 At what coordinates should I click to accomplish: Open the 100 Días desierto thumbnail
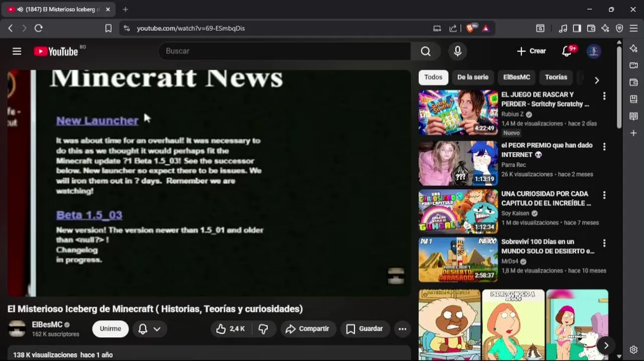pos(458,260)
